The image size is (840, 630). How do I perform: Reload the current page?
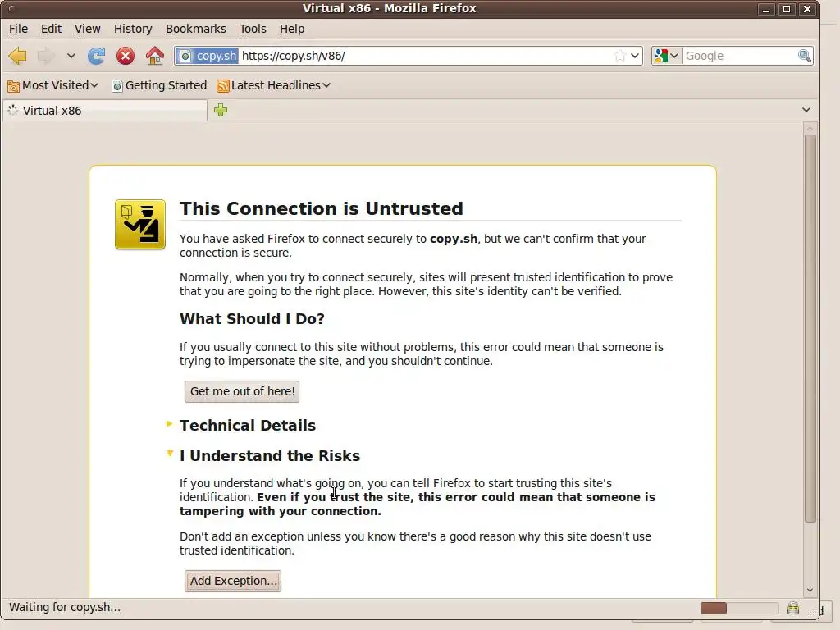tap(97, 56)
